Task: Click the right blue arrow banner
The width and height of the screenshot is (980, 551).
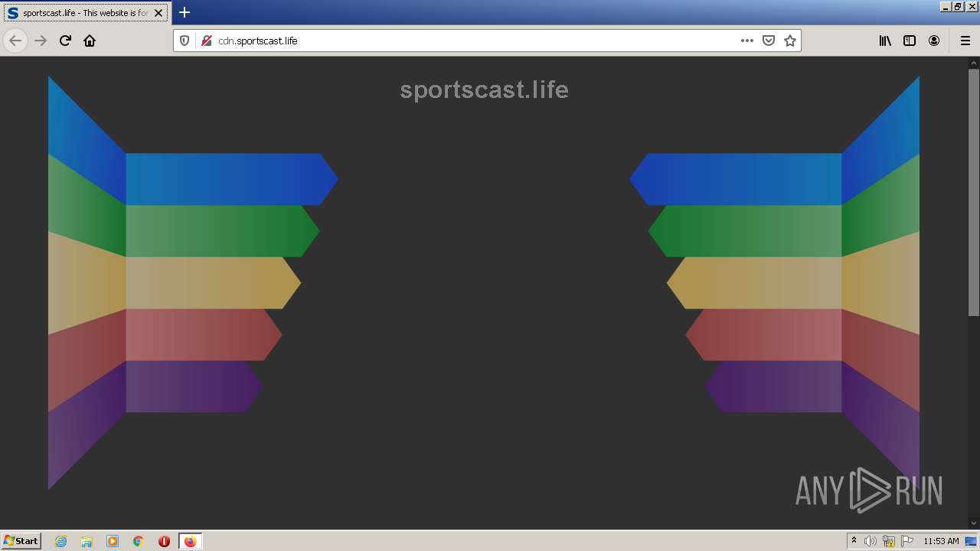Action: pos(736,179)
